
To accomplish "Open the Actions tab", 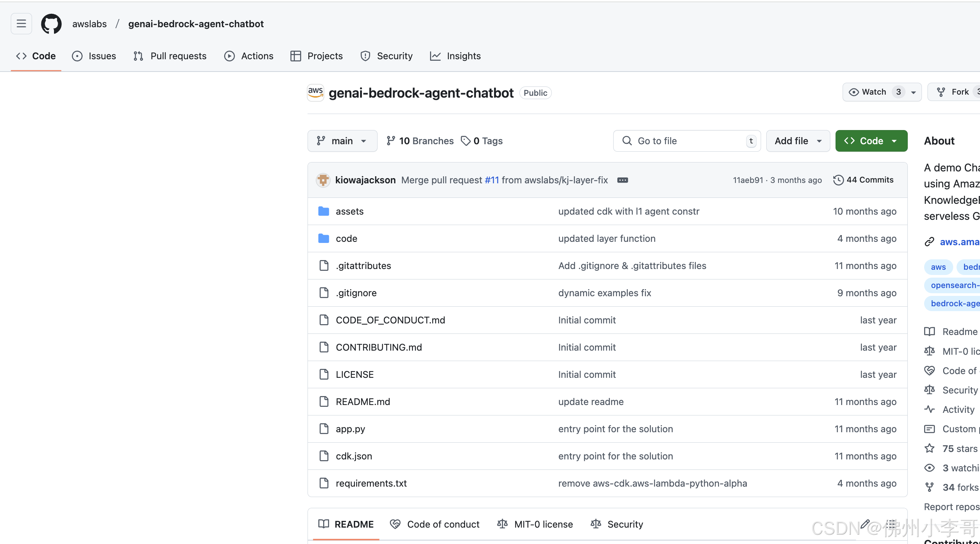I will (249, 56).
